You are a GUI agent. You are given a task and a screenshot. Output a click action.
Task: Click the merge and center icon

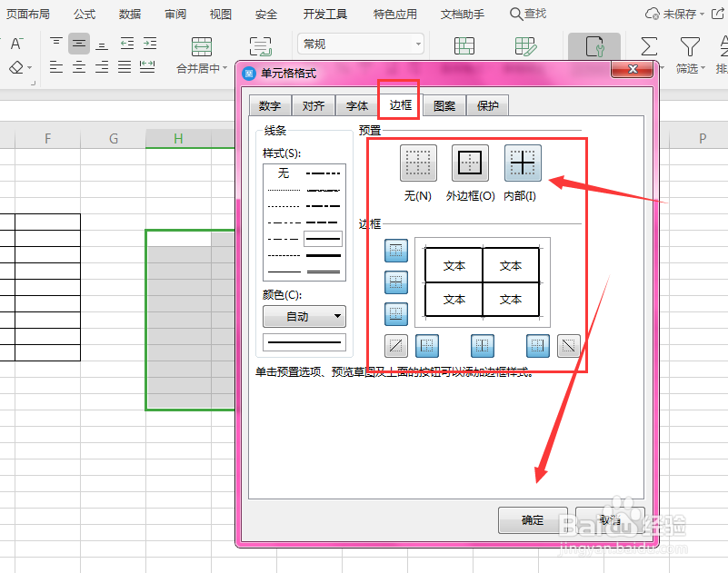pyautogui.click(x=202, y=47)
